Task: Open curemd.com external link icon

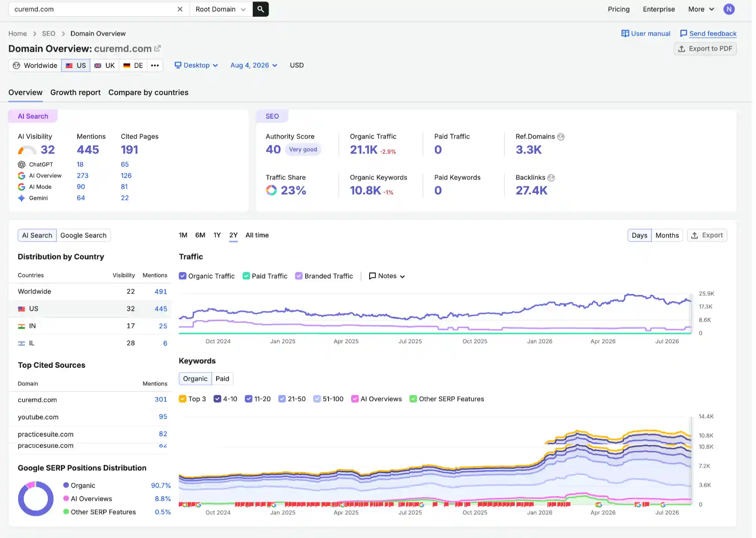Action: (x=157, y=49)
